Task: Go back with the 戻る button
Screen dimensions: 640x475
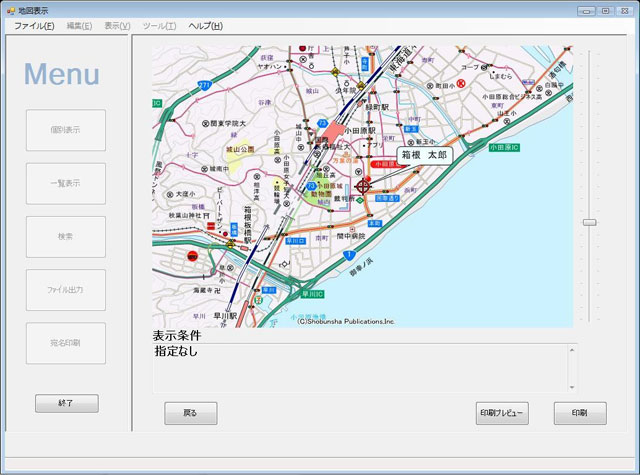Action: pos(191,413)
